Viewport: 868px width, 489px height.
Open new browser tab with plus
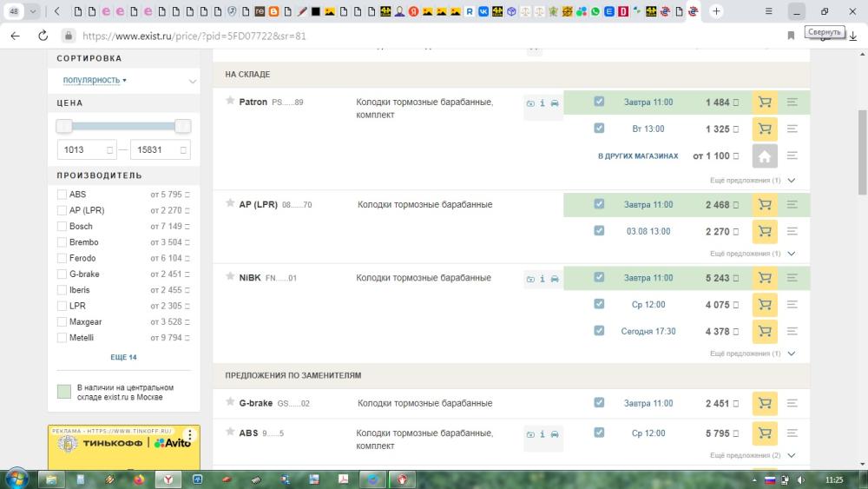716,11
